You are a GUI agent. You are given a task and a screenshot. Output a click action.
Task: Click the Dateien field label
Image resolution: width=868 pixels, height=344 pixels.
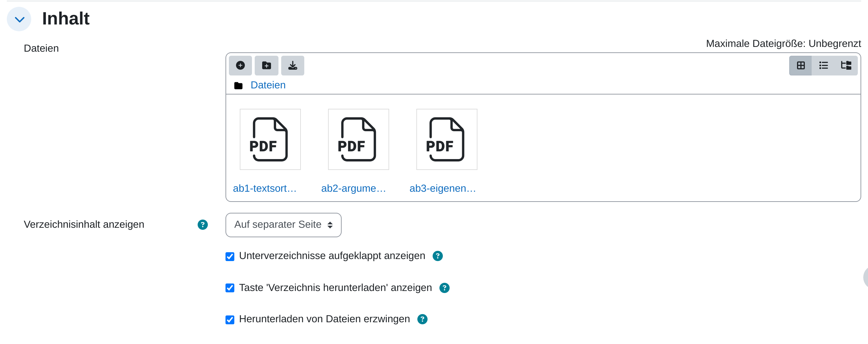click(41, 48)
